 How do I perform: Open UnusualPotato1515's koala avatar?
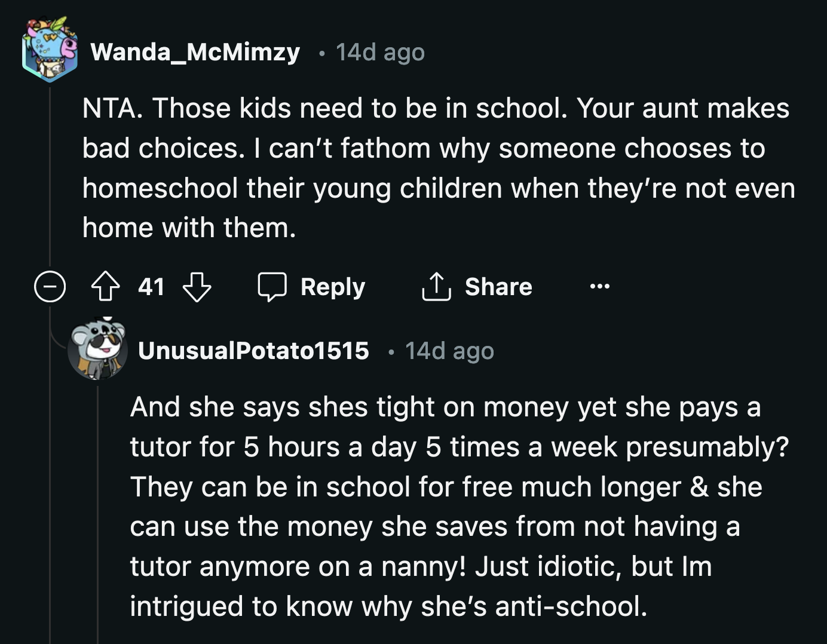97,348
